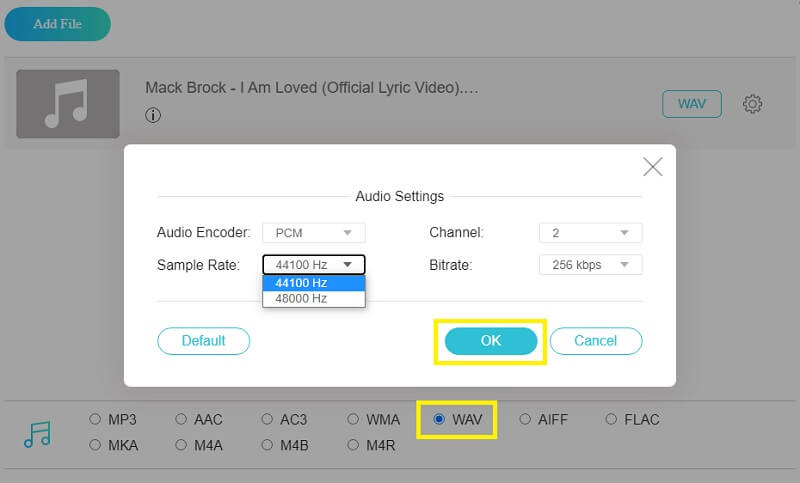The width and height of the screenshot is (800, 483).
Task: Choose the FLAC output format
Action: pyautogui.click(x=611, y=420)
